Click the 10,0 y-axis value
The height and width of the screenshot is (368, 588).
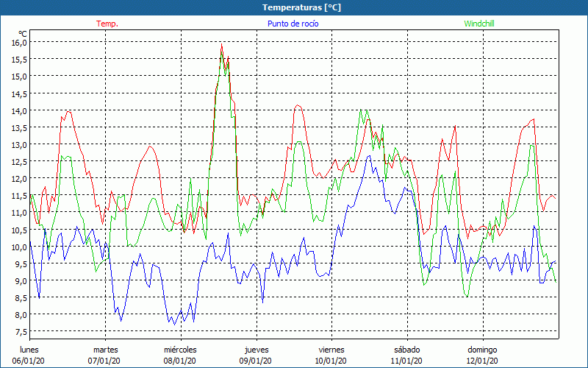click(x=19, y=247)
